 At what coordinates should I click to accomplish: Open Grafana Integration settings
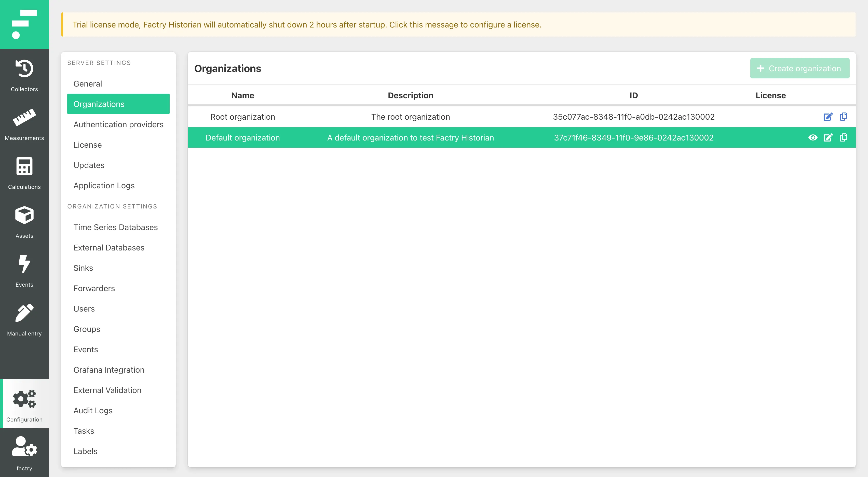pos(118,370)
